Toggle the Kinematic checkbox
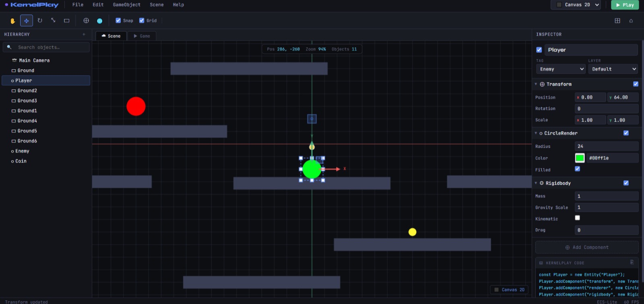The width and height of the screenshot is (644, 304). coord(578,218)
